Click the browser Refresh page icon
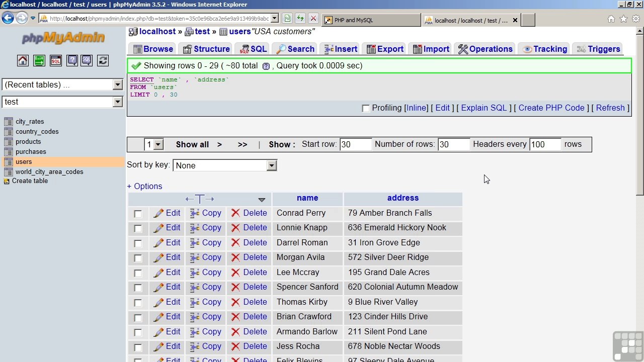This screenshot has width=644, height=362. [300, 19]
